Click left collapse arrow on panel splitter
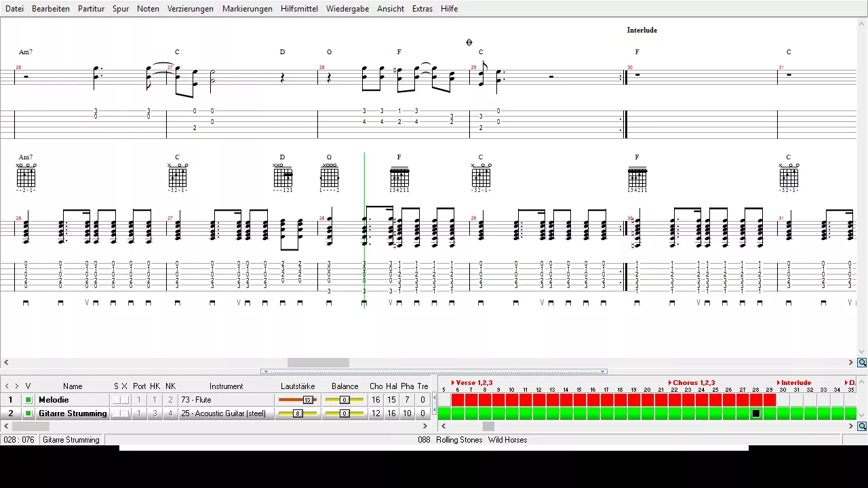Viewport: 868px width, 488px height. point(266,371)
